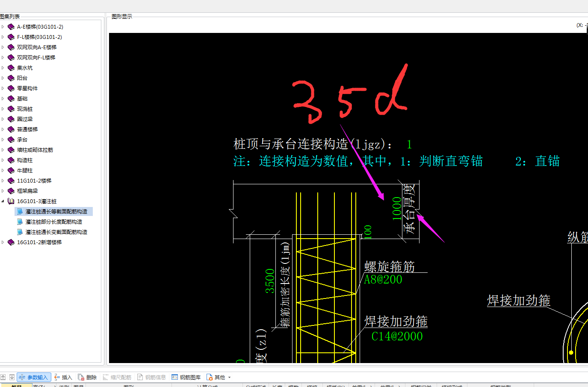Click the book icon beside 承台

(x=11, y=139)
